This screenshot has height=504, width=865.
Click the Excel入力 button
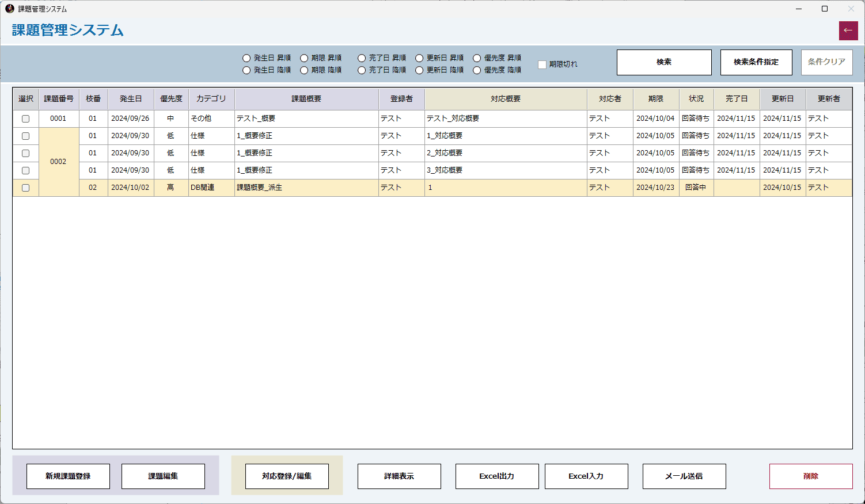tap(586, 476)
